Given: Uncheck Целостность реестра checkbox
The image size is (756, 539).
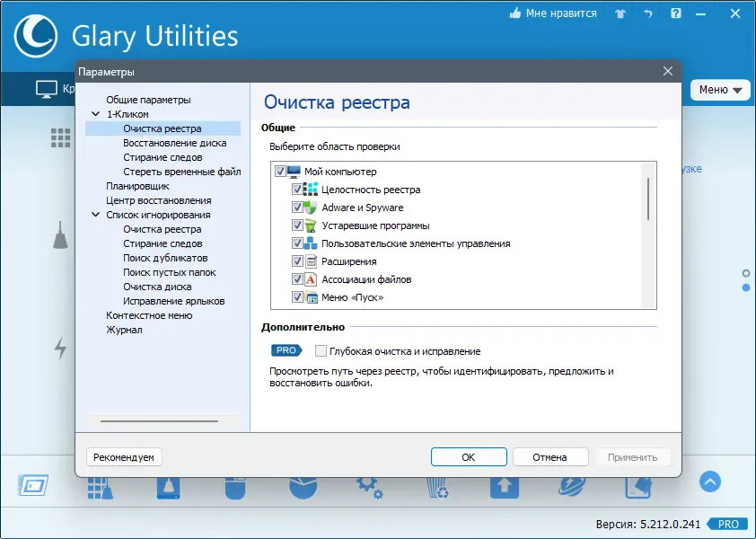Looking at the screenshot, I should pyautogui.click(x=297, y=190).
